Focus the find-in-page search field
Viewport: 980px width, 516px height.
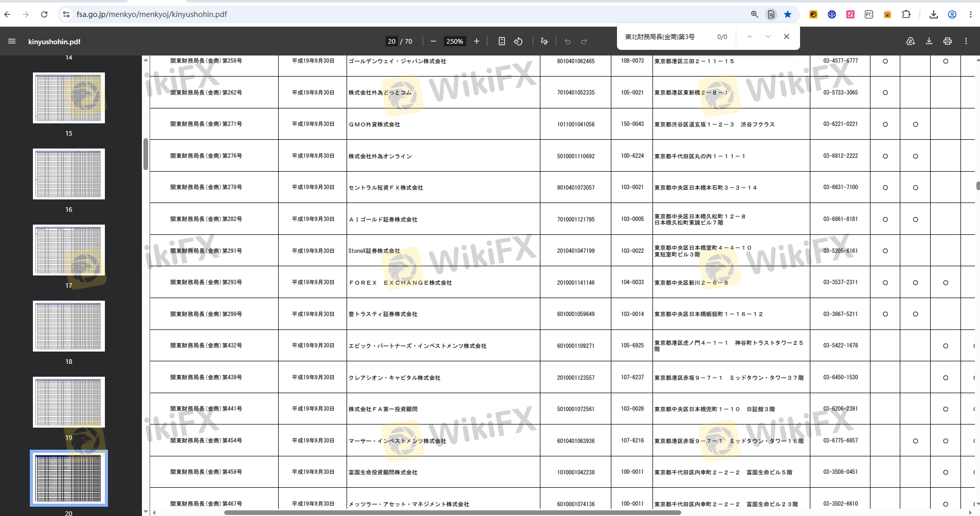pos(666,36)
